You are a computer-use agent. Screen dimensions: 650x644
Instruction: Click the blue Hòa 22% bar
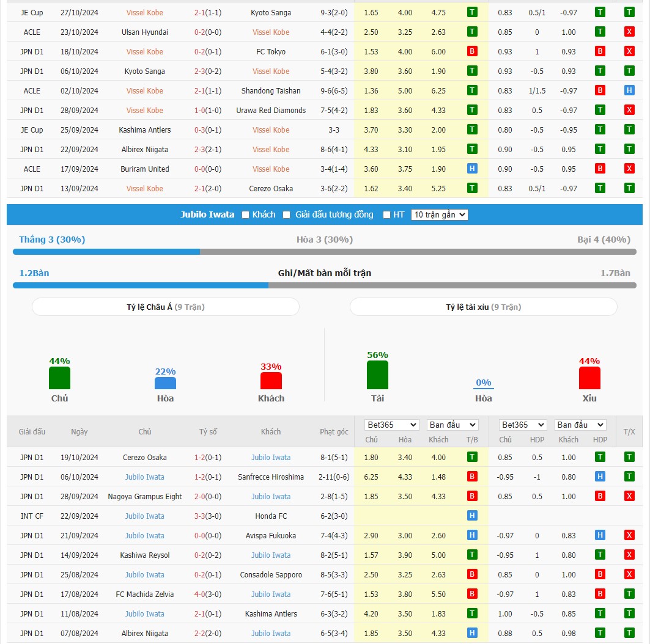tap(165, 383)
